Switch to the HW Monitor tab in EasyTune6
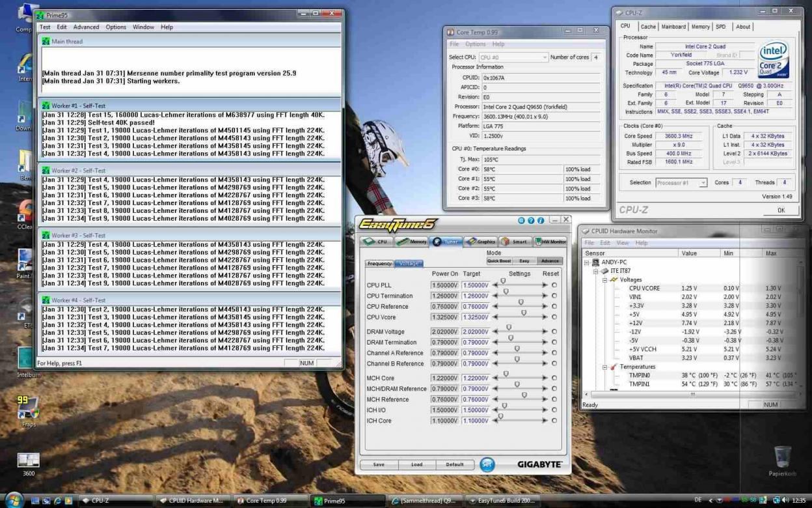 550,241
